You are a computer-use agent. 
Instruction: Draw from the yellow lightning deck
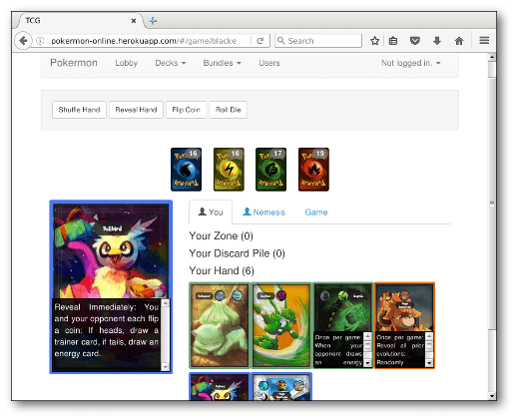[x=229, y=170]
